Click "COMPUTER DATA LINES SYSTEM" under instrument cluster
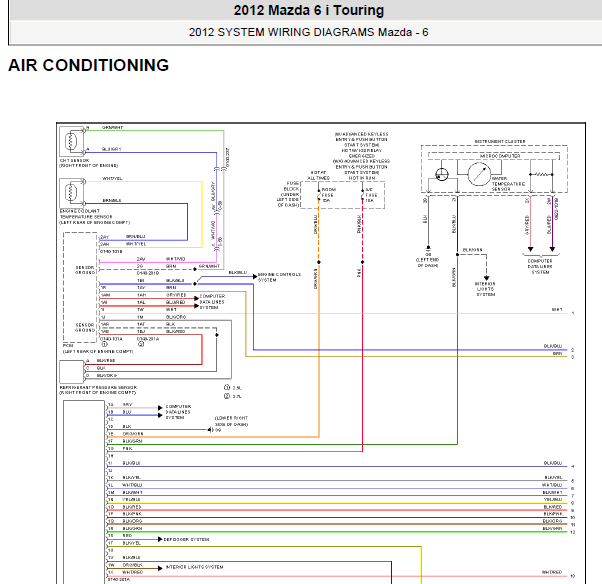Viewport: 602px width, 584px height. pos(540,266)
